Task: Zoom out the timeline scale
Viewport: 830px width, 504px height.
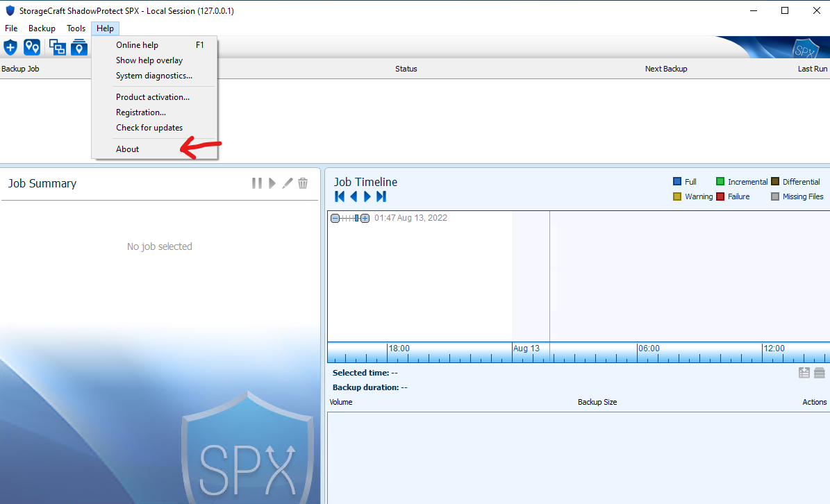Action: [x=335, y=218]
